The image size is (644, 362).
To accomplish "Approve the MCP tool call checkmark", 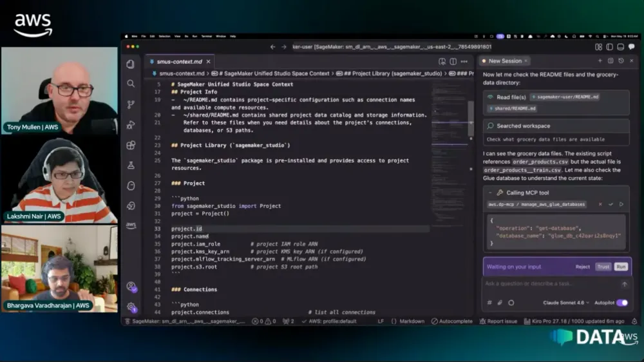I will click(611, 204).
